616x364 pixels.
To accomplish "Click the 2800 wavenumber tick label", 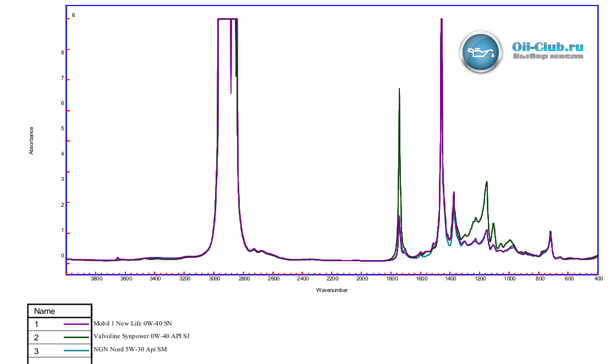I will click(x=244, y=279).
